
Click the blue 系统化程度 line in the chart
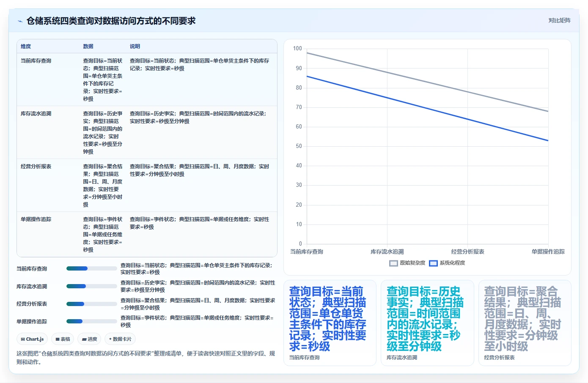[x=427, y=108]
